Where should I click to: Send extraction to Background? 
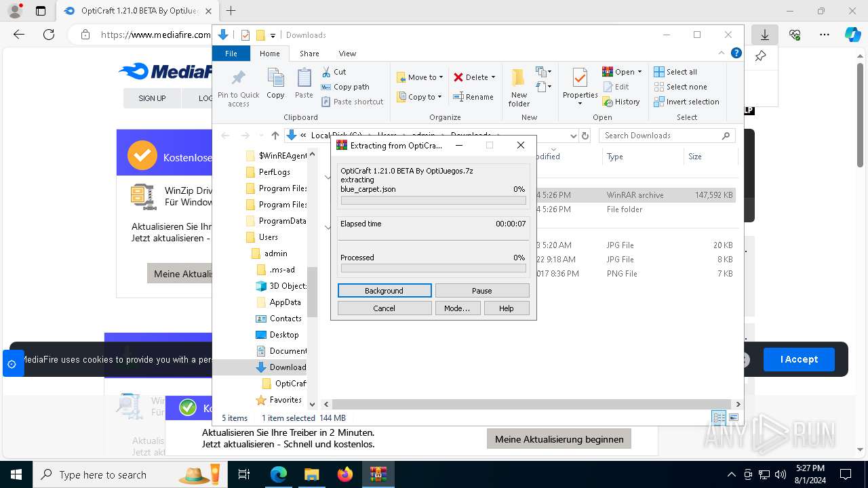click(x=384, y=290)
